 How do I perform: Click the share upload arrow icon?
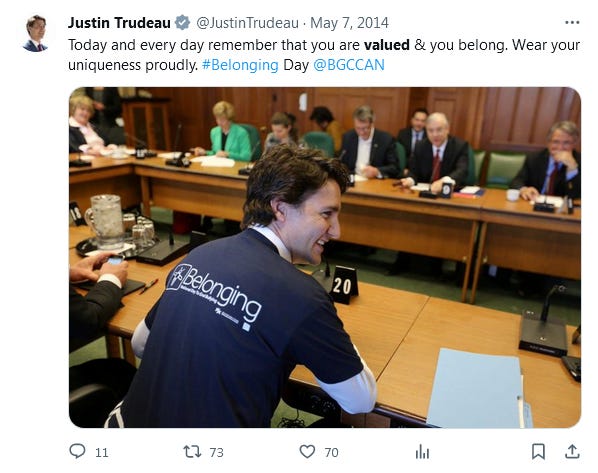coord(572,452)
